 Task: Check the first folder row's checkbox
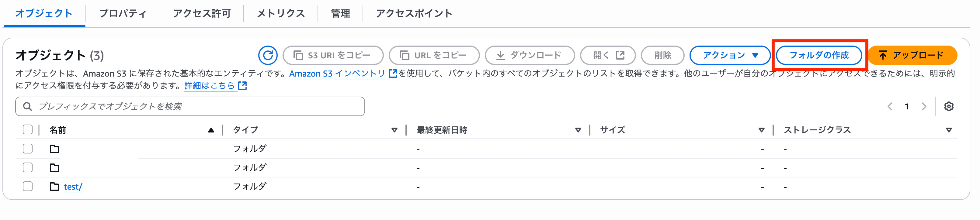(27, 149)
